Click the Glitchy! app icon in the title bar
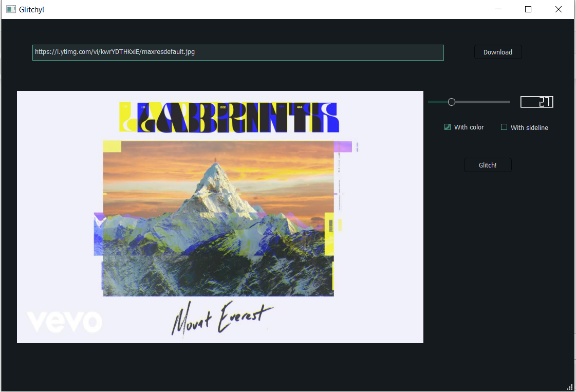The image size is (576, 392). pyautogui.click(x=10, y=9)
